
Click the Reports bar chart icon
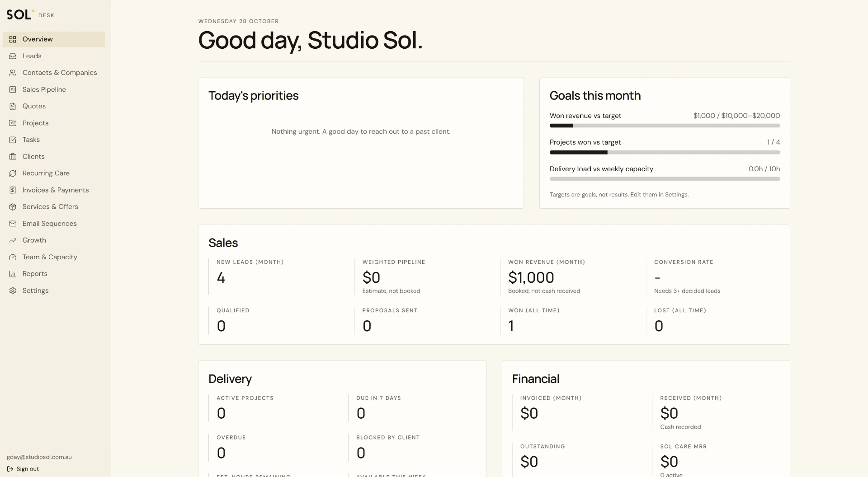[x=13, y=274]
